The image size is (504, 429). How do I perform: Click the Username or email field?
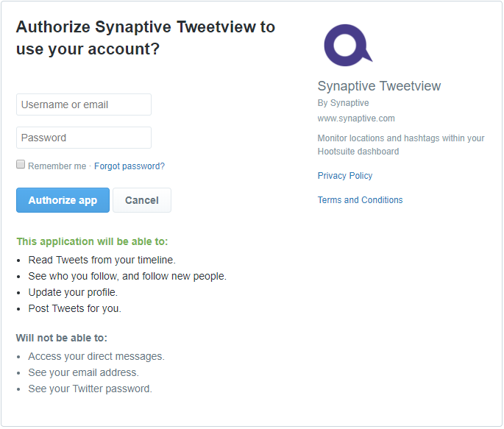coord(84,104)
